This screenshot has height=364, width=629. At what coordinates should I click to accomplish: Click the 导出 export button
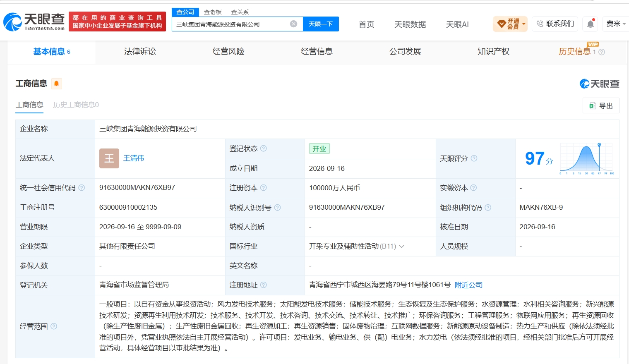click(x=601, y=105)
